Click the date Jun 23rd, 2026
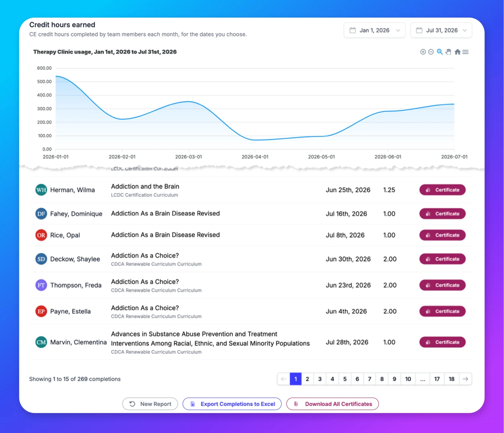Screen dimensions: 504x433 (348, 285)
